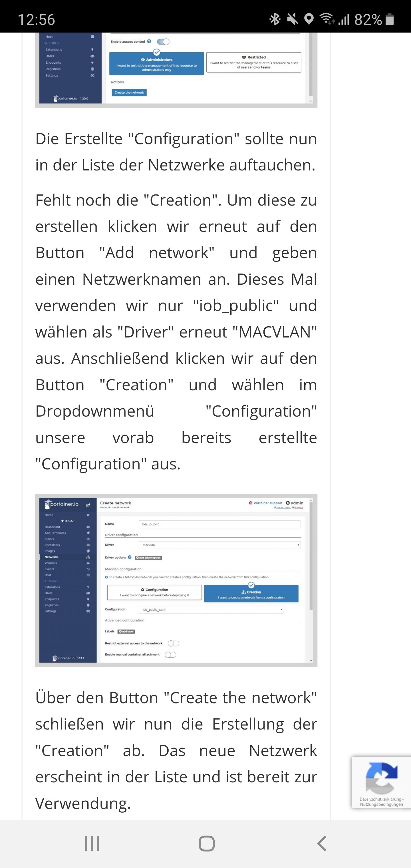Select the Configuration macvlan option card
The width and height of the screenshot is (411, 868).
click(155, 593)
